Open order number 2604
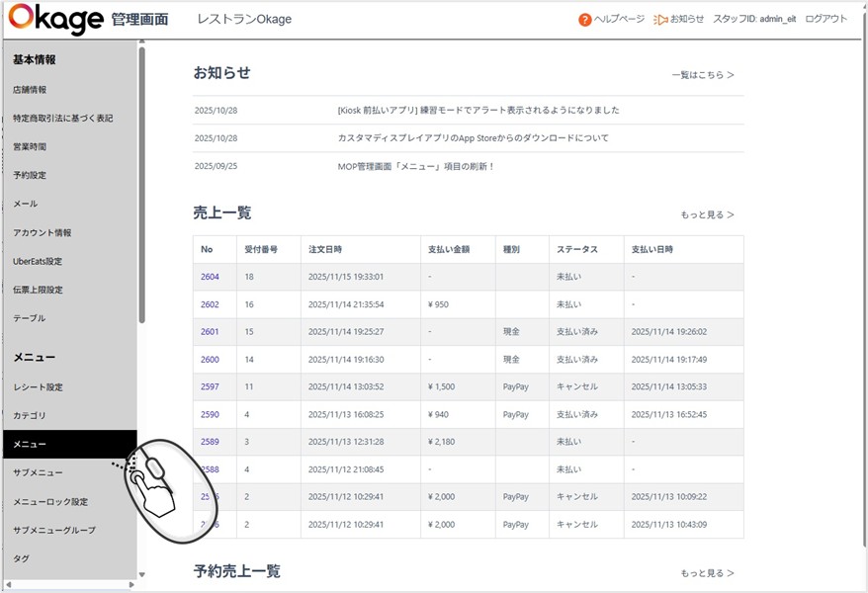The height and width of the screenshot is (593, 868). [210, 277]
